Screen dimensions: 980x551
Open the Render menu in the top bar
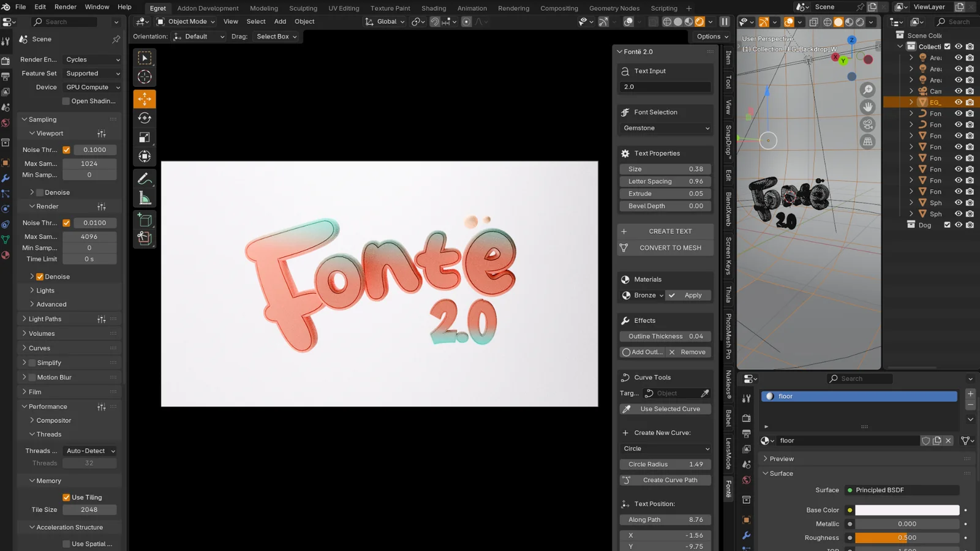coord(65,7)
